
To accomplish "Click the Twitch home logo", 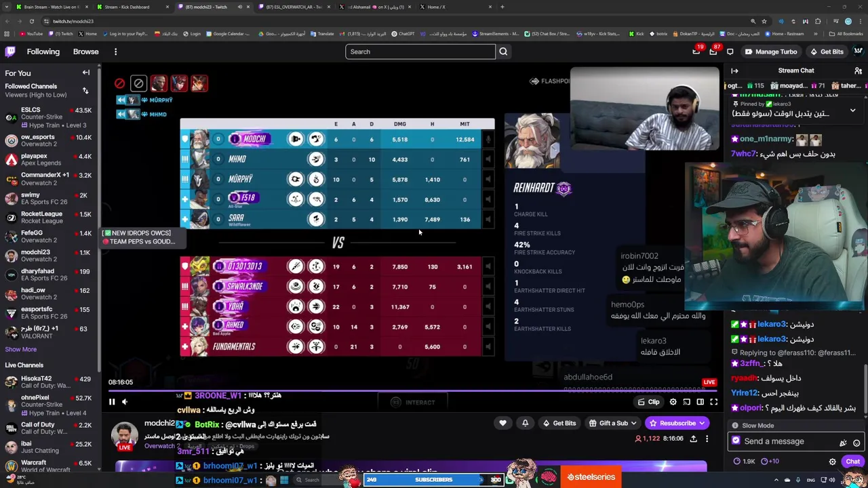I will [x=10, y=52].
